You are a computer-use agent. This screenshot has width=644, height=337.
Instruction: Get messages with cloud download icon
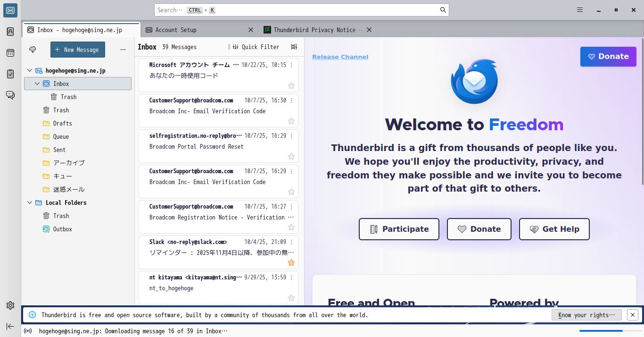click(x=33, y=50)
